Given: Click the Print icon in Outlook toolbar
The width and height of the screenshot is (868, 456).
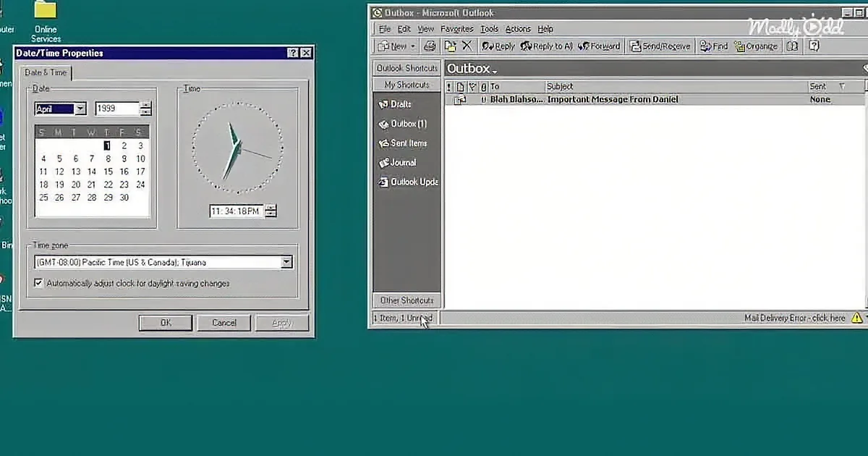Looking at the screenshot, I should point(430,46).
